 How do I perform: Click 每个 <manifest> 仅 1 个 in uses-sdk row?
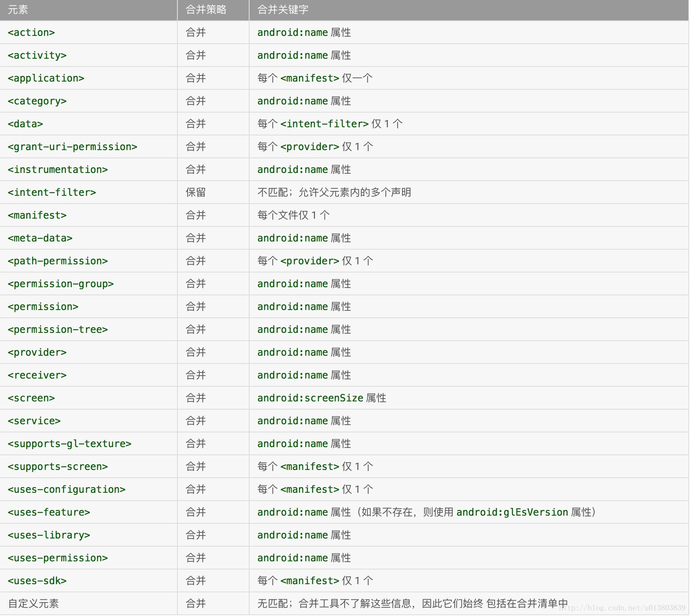point(315,581)
